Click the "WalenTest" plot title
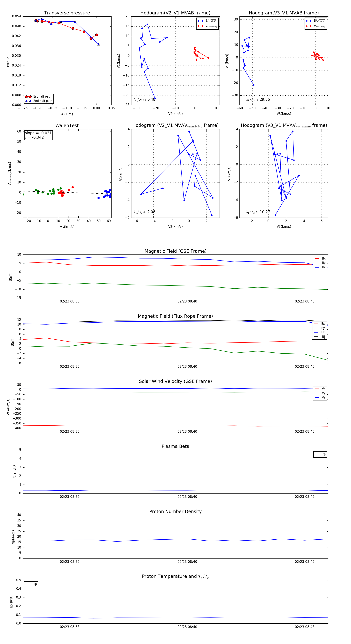Viewport: 351px width, 644px height. pyautogui.click(x=67, y=125)
